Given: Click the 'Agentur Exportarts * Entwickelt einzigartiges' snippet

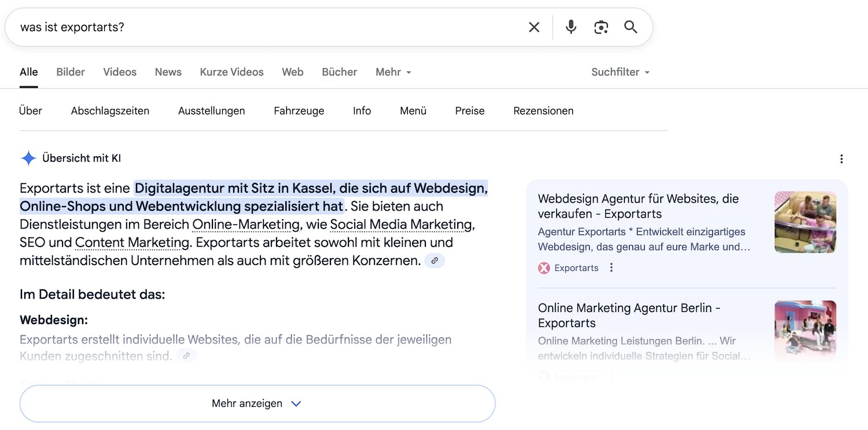Looking at the screenshot, I should tap(645, 239).
